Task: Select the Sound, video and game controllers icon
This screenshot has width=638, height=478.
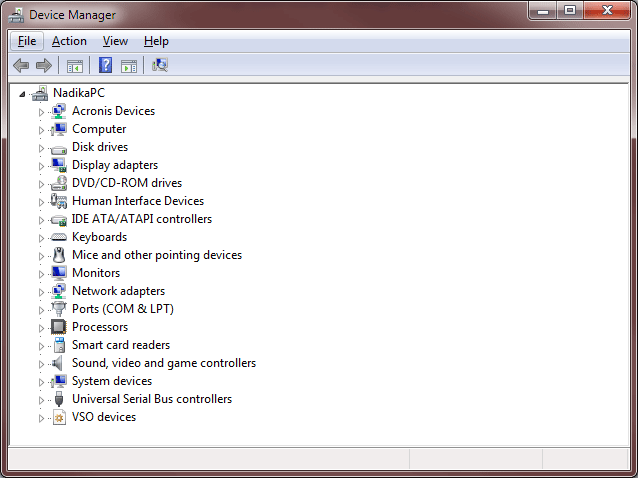Action: click(58, 363)
